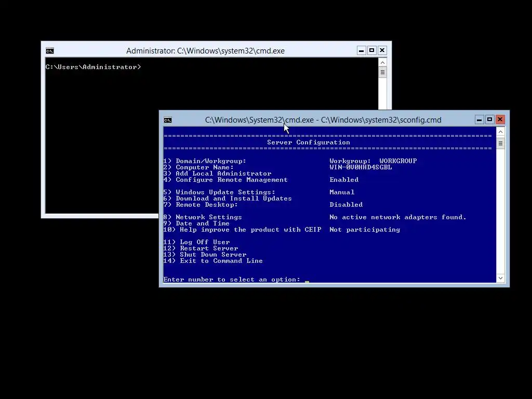Open the Administrator cmd window system menu icon
The image size is (532, 399).
tap(50, 51)
